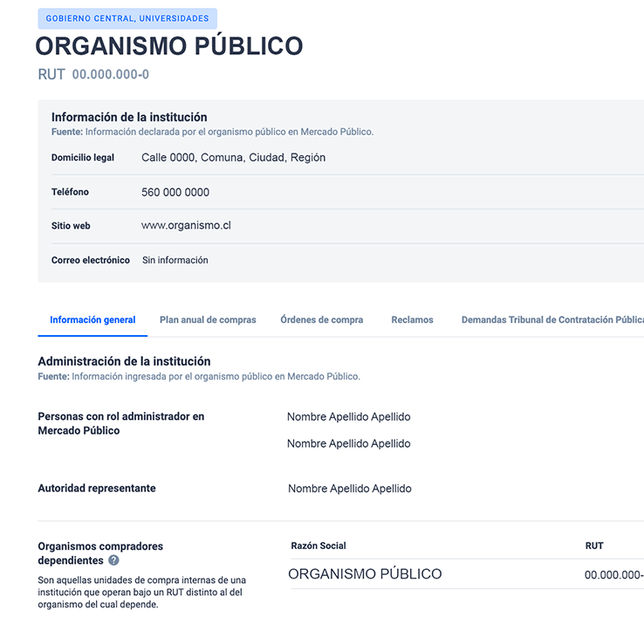
Task: Click the Autoridad representante label
Action: coord(97,489)
